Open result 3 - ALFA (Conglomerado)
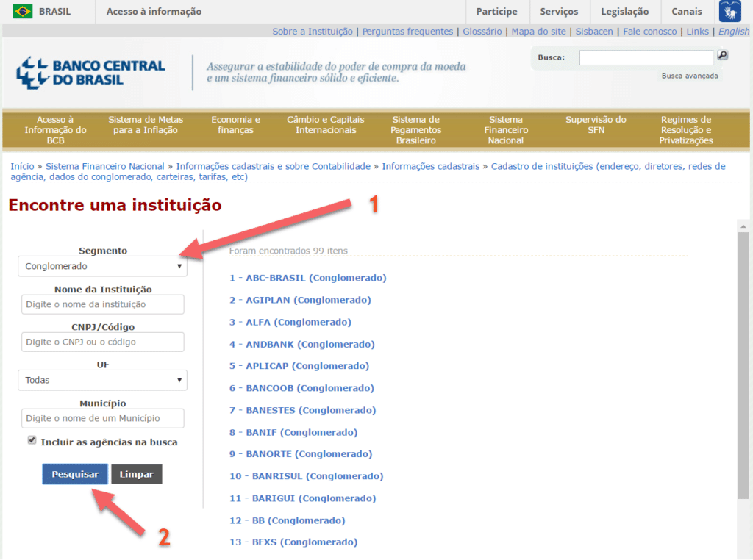Viewport: 753px width, 560px height. 290,322
